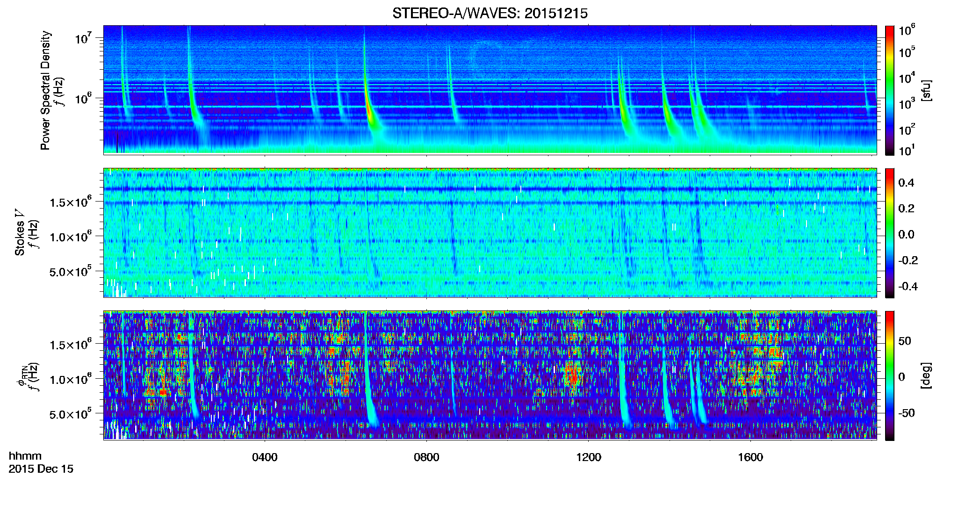Click the [sfu] colorbar unit label
980x505 pixels.
coord(926,90)
